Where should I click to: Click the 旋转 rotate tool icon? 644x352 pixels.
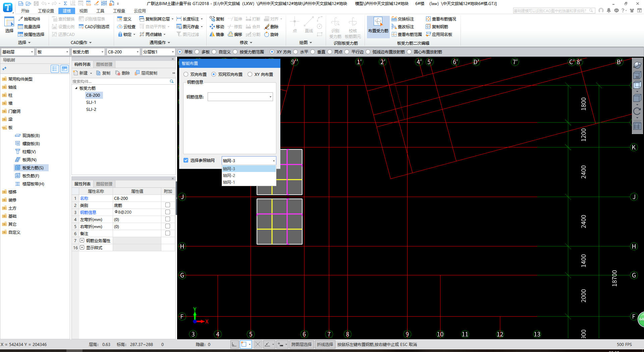tap(267, 34)
